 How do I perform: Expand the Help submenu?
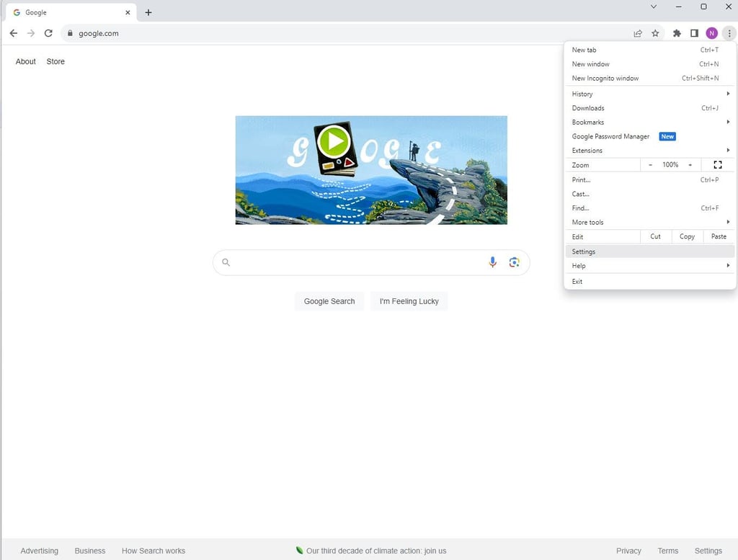click(650, 266)
